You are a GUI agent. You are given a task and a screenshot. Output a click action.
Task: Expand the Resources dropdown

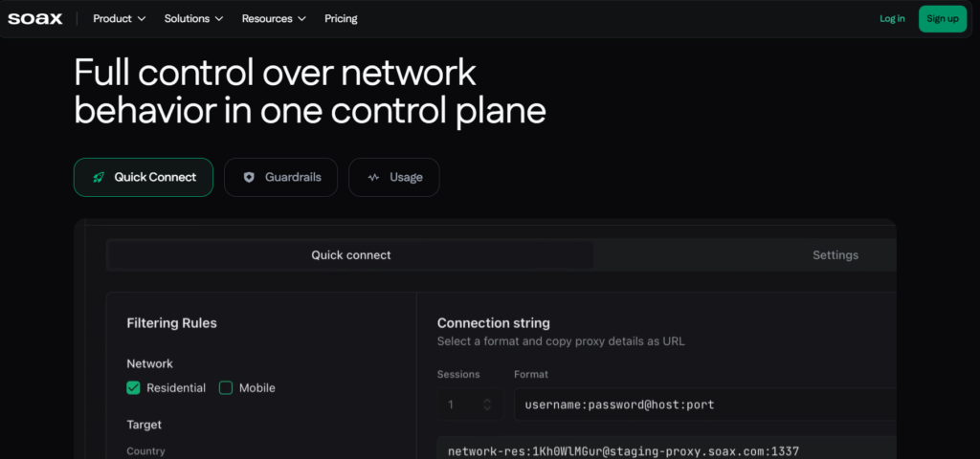[274, 19]
